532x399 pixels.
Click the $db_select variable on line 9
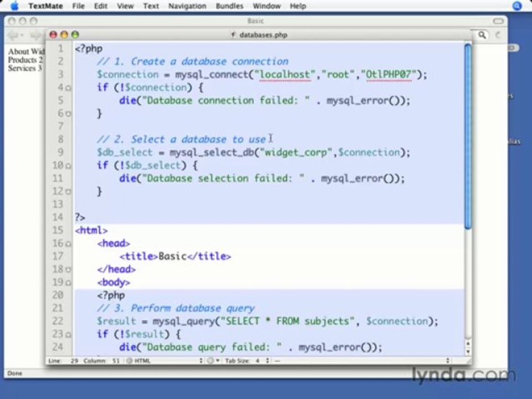tap(125, 152)
